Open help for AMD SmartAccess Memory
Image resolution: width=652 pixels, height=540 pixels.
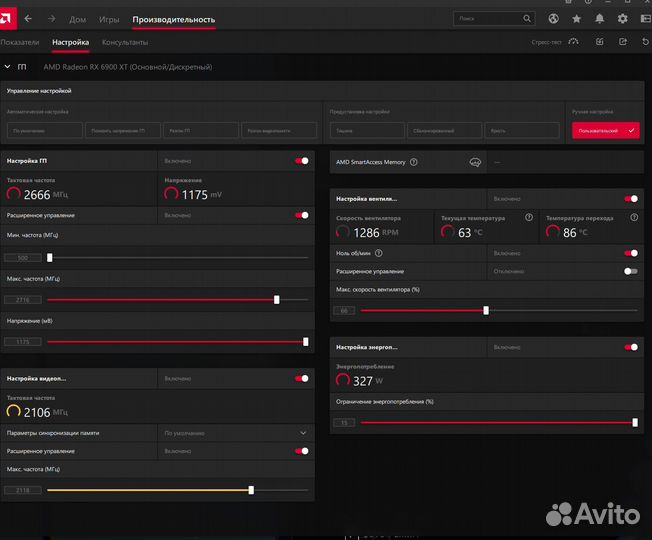(414, 162)
